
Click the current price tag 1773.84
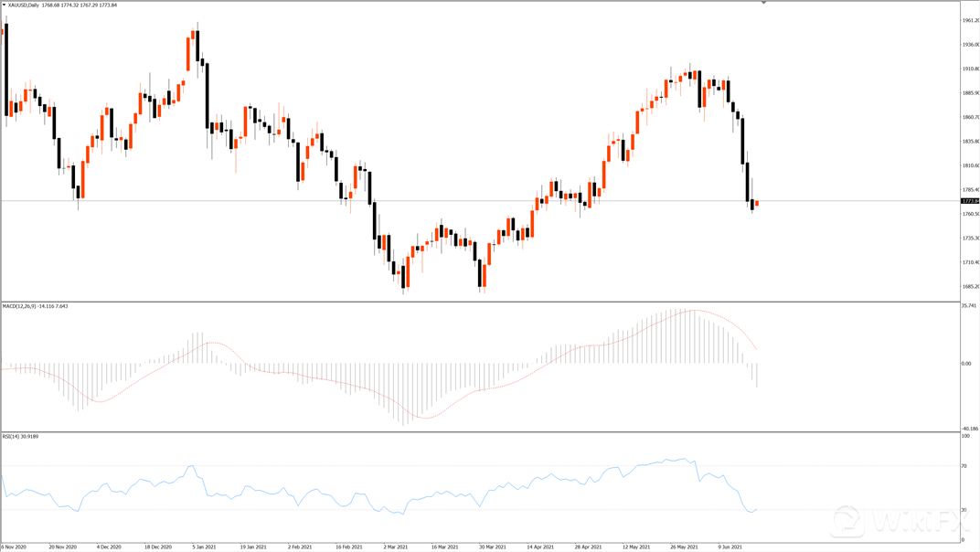tap(970, 201)
